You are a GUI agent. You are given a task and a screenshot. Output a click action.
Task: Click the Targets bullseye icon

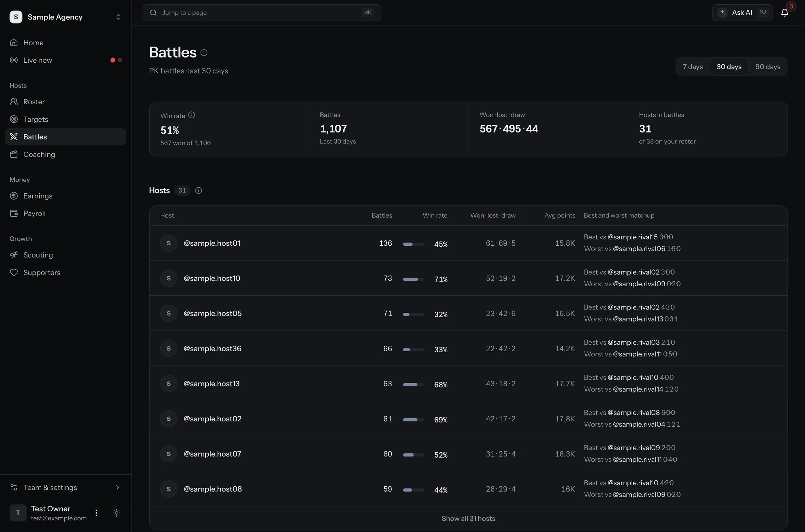click(14, 119)
